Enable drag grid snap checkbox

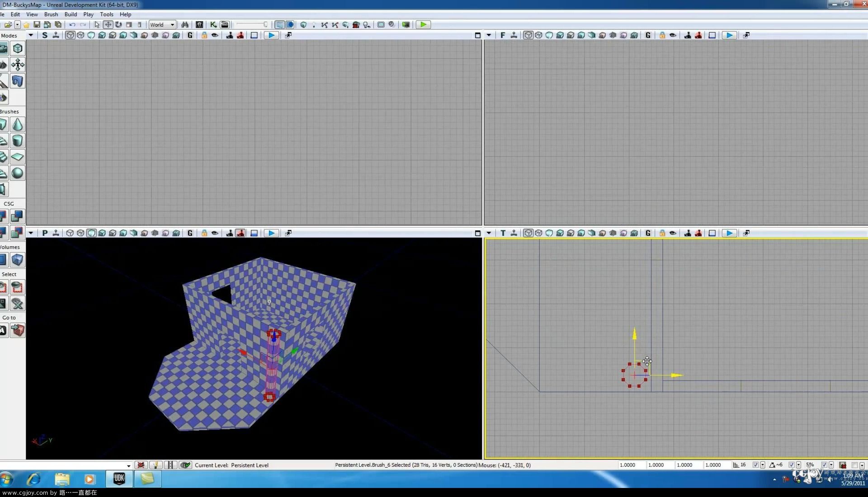click(x=755, y=465)
